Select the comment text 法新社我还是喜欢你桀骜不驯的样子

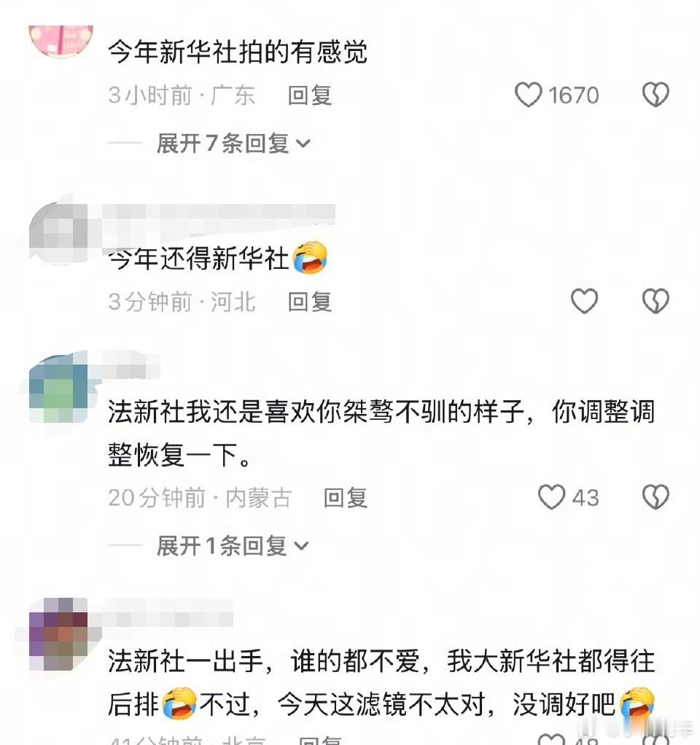tap(316, 411)
